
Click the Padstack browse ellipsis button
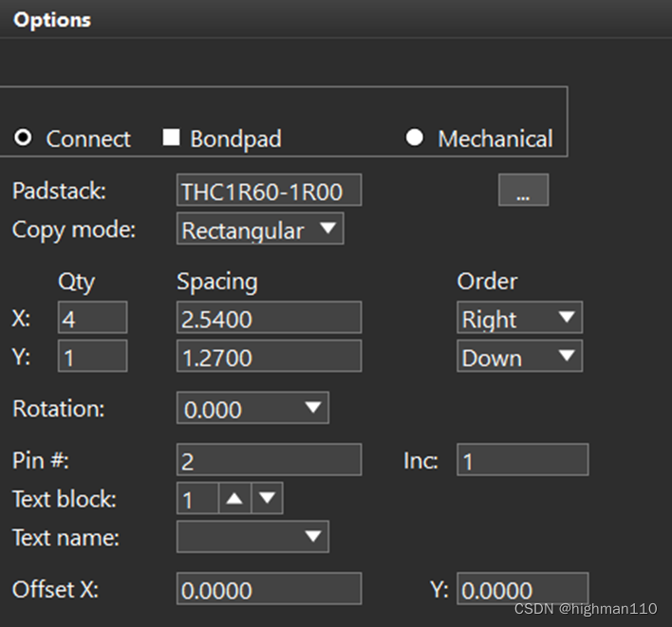[x=523, y=191]
